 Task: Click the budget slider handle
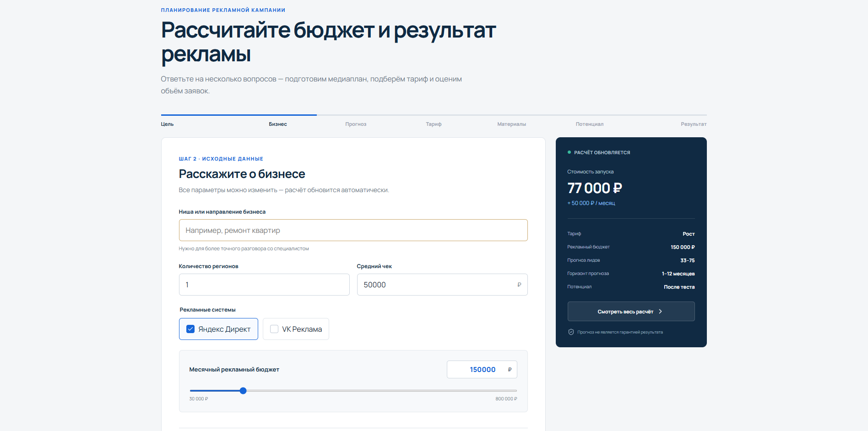pos(243,391)
